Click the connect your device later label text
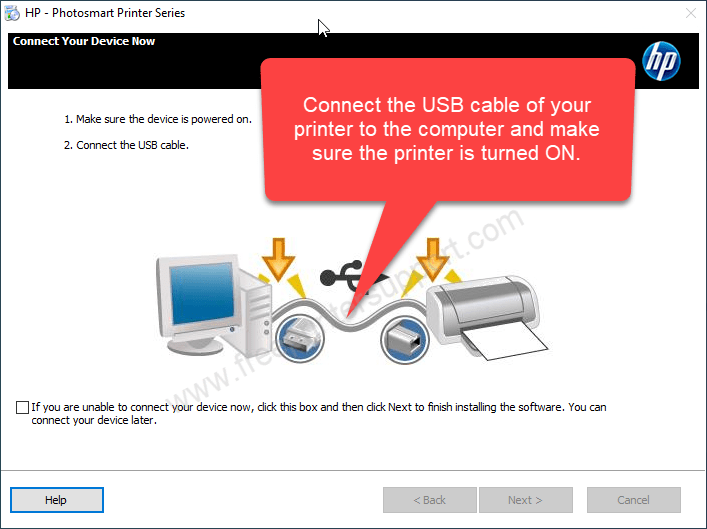The width and height of the screenshot is (707, 529). coord(318,414)
